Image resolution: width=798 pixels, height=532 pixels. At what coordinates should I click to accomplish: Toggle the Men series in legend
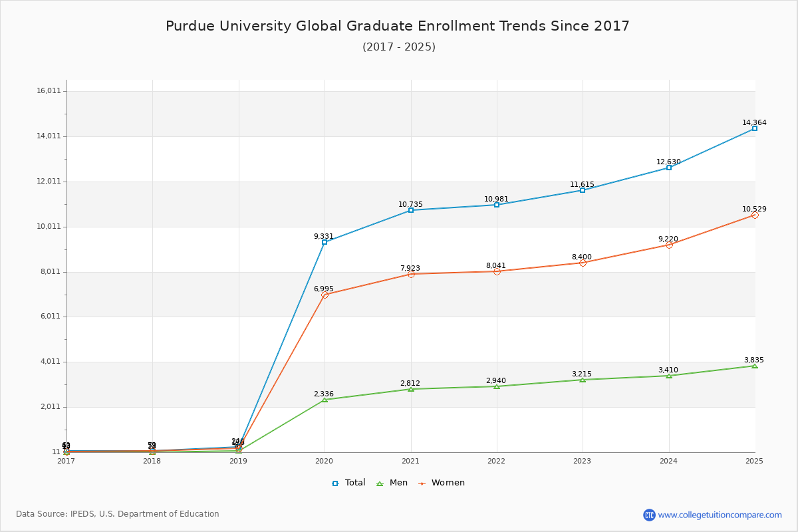392,483
